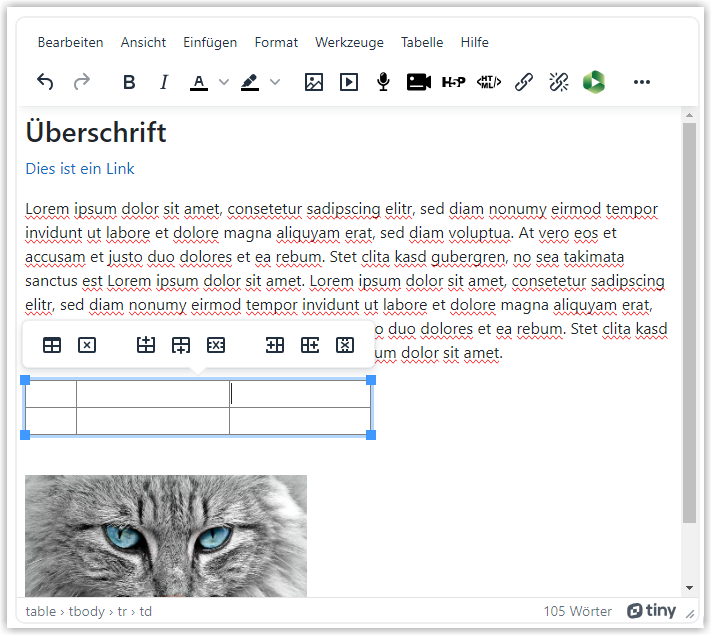Open the HTML source code icon
The image size is (712, 636).
(489, 82)
